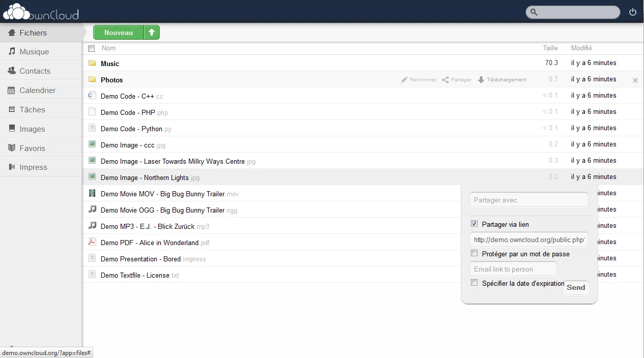
Task: Click the logout power icon
Action: [633, 12]
